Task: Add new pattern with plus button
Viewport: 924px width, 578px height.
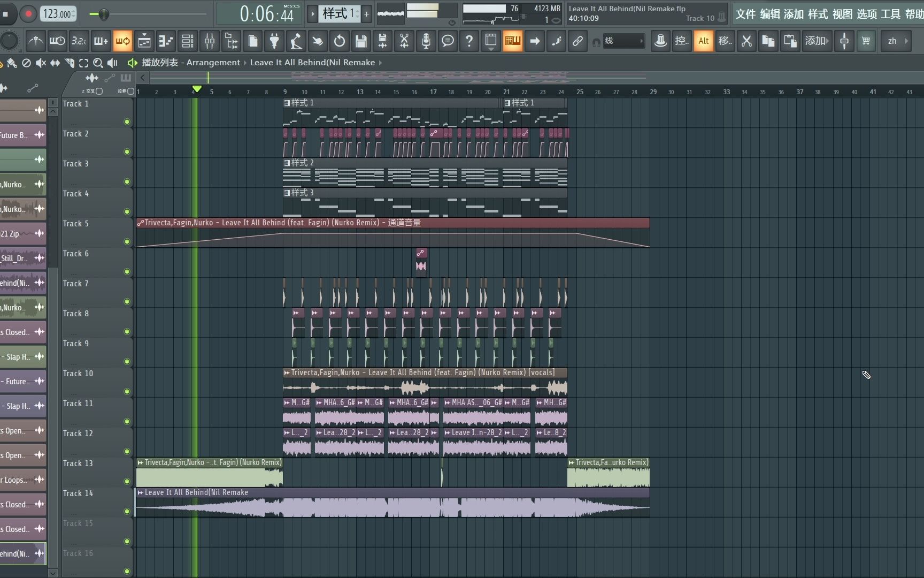Action: 367,14
